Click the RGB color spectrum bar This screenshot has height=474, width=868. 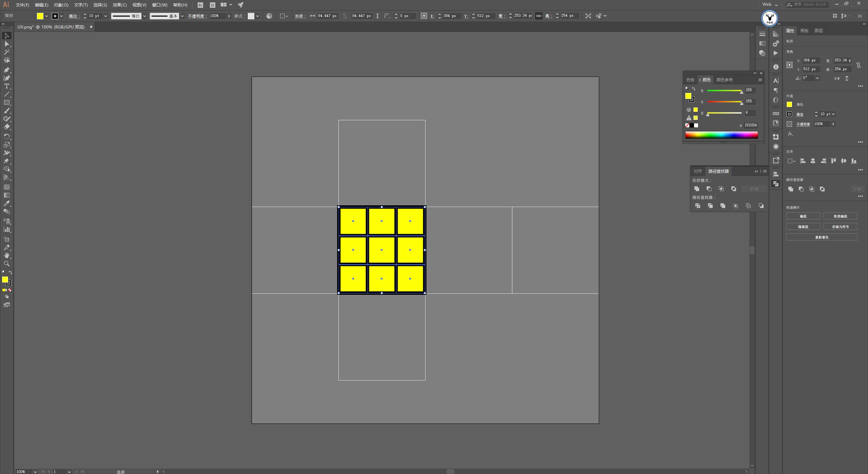[722, 135]
